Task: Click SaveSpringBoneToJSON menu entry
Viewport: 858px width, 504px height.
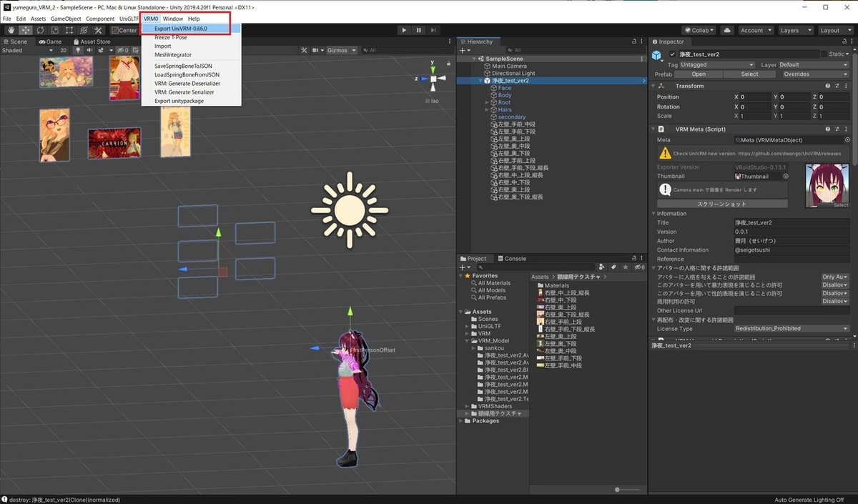Action: (182, 65)
